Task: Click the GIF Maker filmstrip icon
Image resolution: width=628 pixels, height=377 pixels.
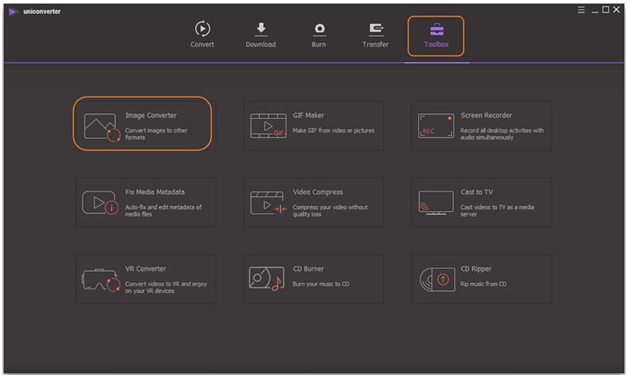Action: [268, 126]
